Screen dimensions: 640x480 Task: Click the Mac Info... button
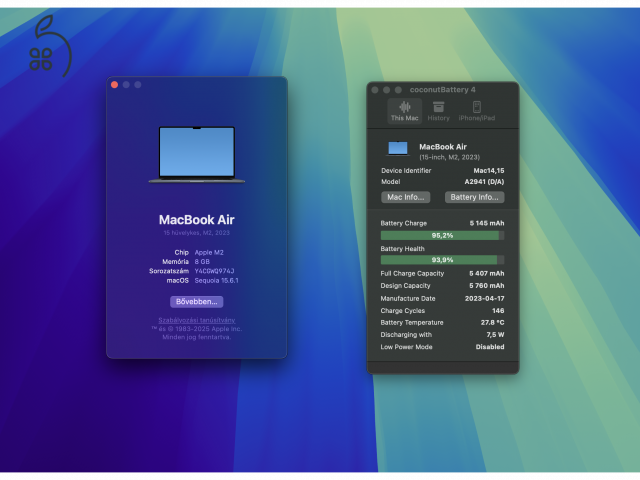pyautogui.click(x=405, y=197)
